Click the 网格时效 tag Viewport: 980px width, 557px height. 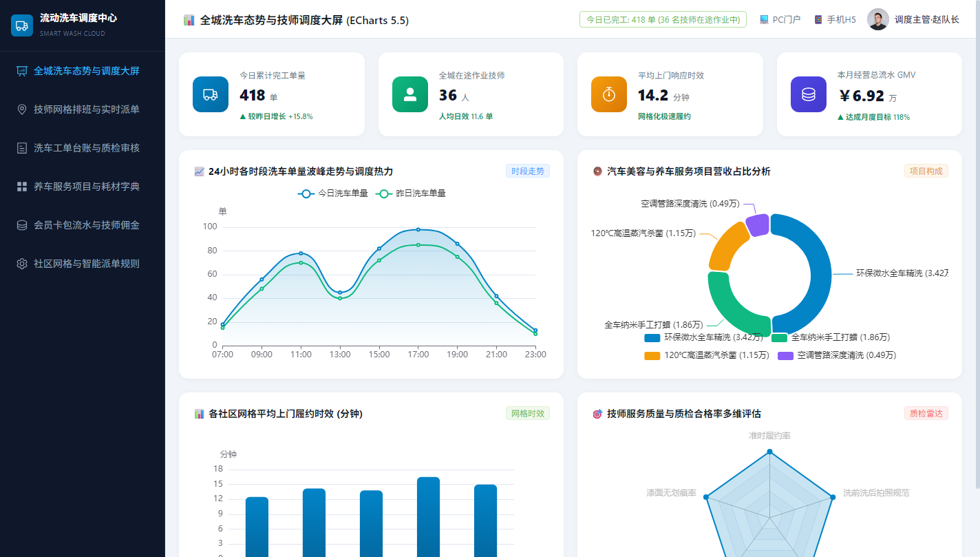tap(528, 414)
